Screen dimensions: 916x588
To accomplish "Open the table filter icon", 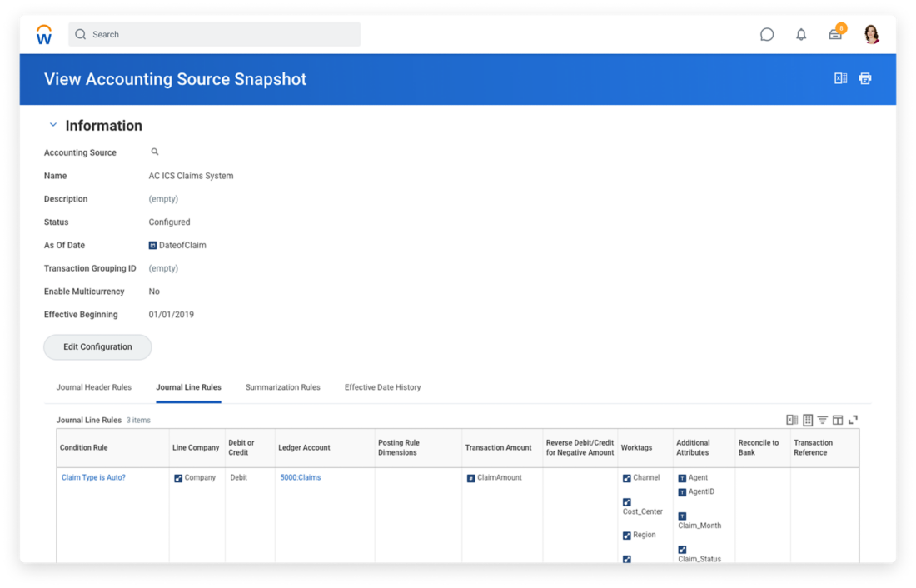I will (823, 420).
